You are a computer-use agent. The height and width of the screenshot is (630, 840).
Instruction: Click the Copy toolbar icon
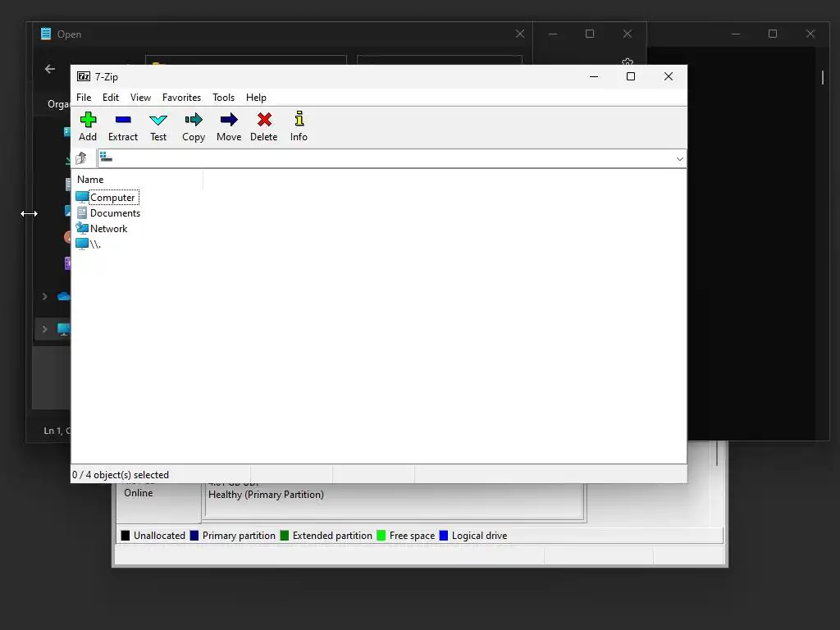click(194, 120)
